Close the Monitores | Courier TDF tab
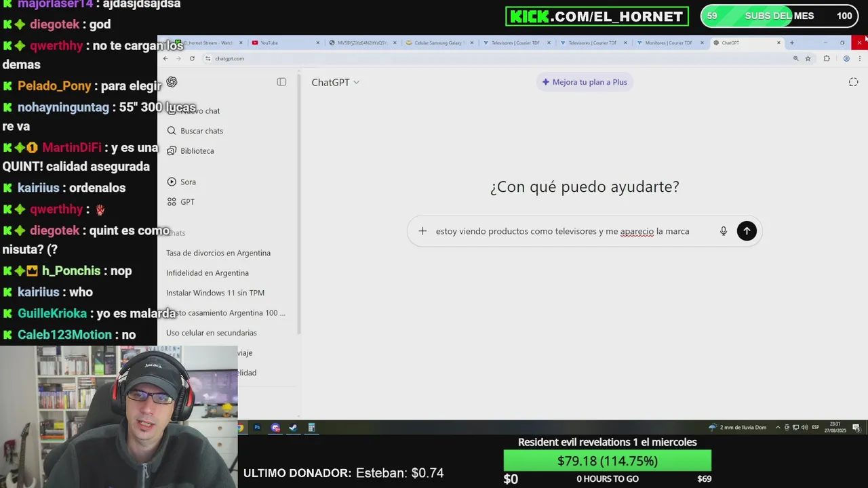 pyautogui.click(x=703, y=43)
